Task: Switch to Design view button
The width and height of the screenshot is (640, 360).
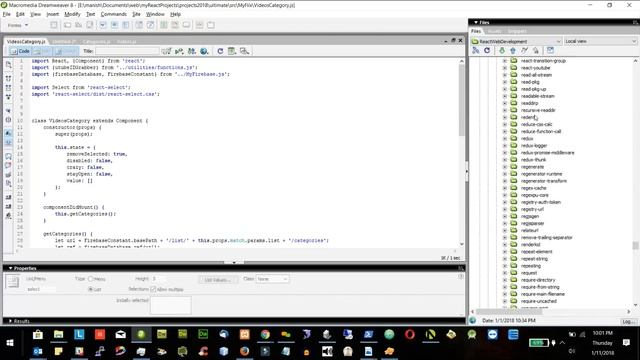Action: [66, 51]
